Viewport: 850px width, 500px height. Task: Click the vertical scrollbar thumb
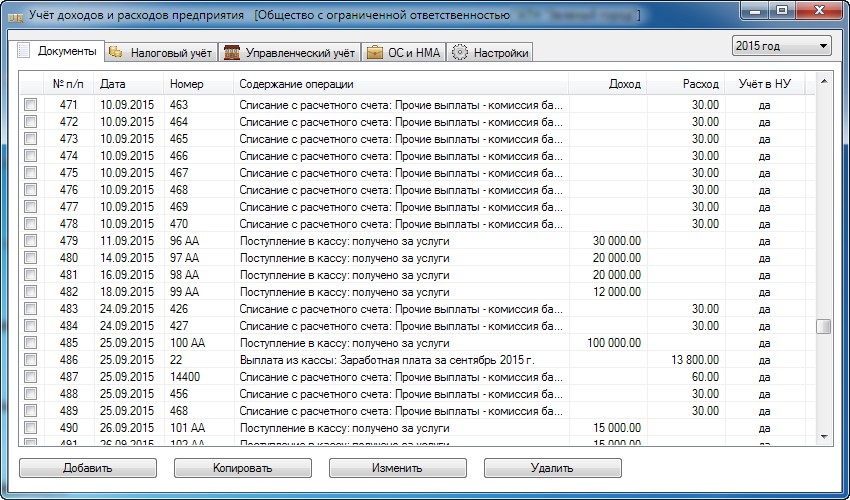point(824,326)
